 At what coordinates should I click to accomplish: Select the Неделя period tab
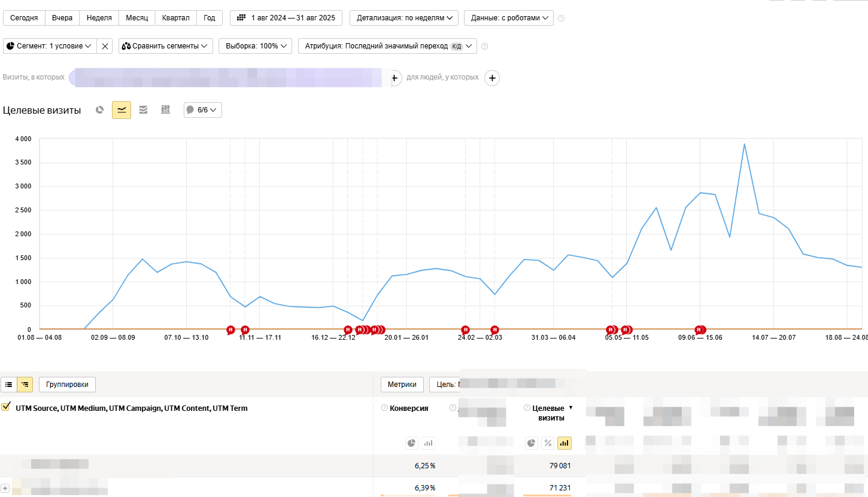[x=99, y=18]
